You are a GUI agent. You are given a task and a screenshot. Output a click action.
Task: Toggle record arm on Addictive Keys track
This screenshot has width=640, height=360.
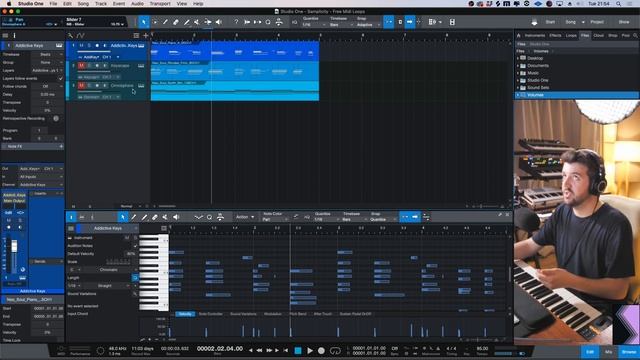pos(97,46)
